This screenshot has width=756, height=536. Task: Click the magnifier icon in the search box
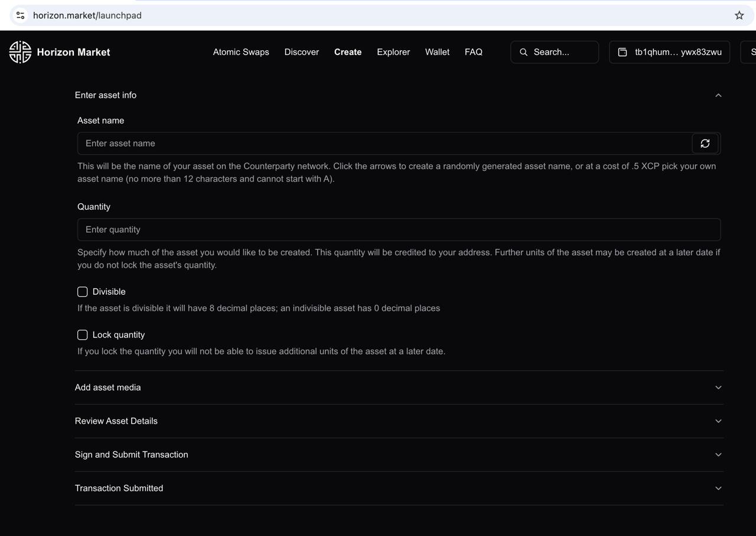[x=523, y=52]
